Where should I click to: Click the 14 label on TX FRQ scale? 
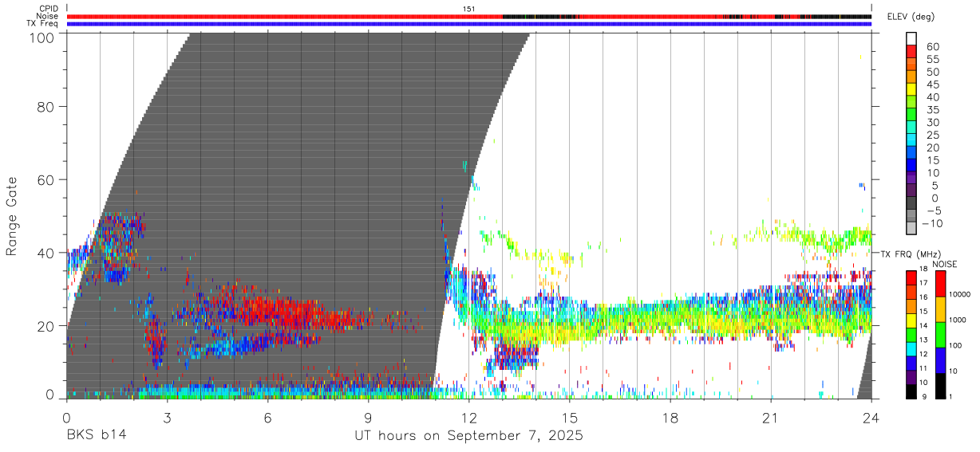tap(923, 326)
